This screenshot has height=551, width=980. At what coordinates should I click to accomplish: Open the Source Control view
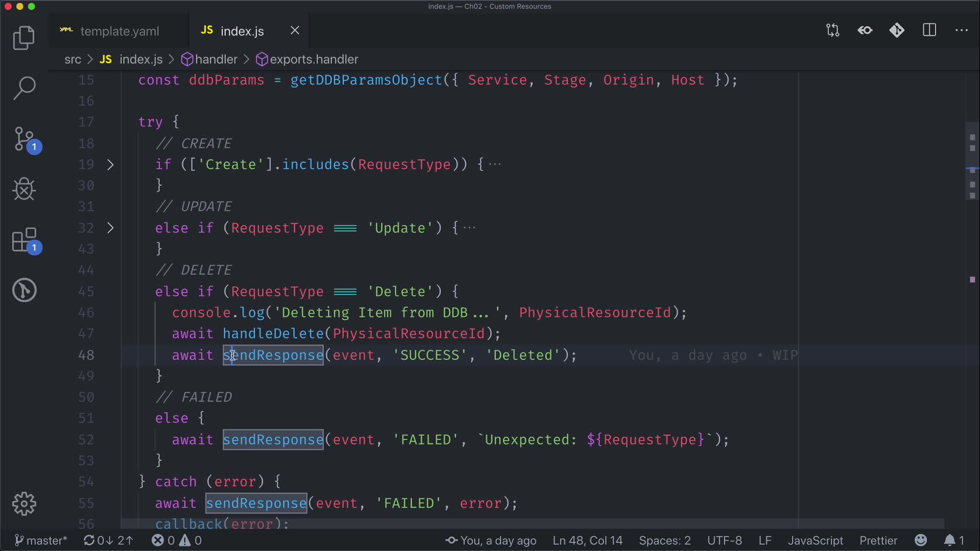click(23, 139)
